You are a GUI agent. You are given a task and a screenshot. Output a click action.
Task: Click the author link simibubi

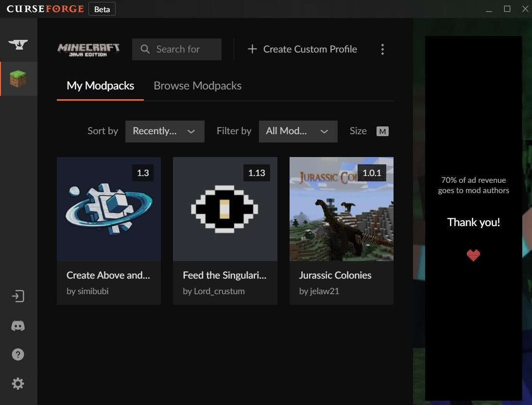click(x=87, y=291)
